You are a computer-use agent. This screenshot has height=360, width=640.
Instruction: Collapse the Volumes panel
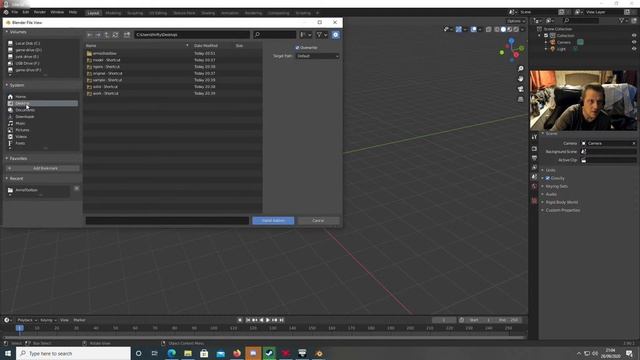tap(7, 32)
